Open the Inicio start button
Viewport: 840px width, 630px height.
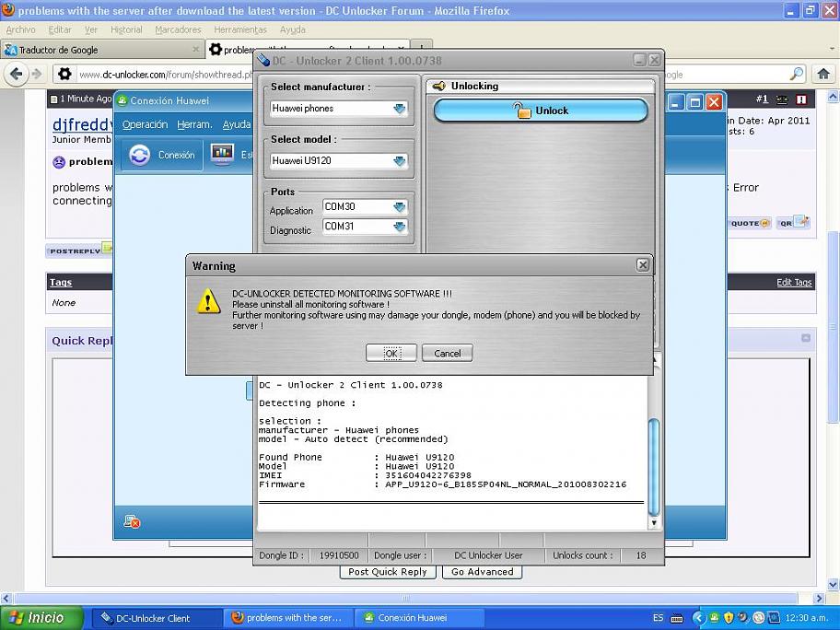coord(41,618)
